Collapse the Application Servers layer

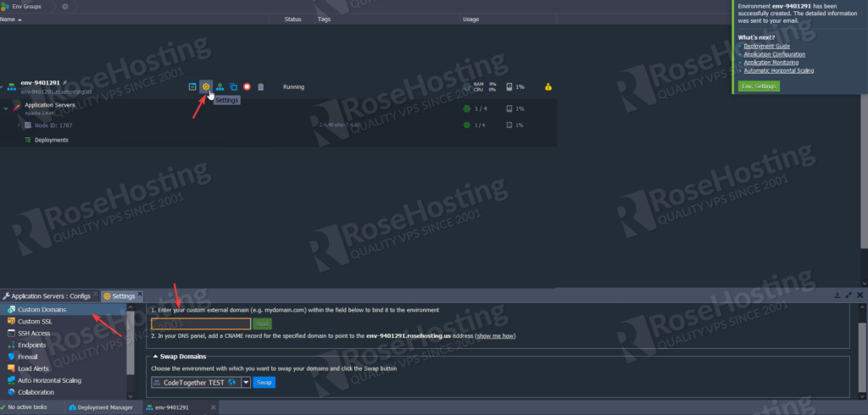6,108
